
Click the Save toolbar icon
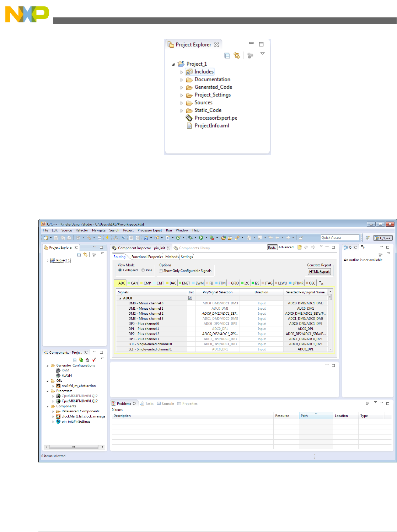point(56,238)
